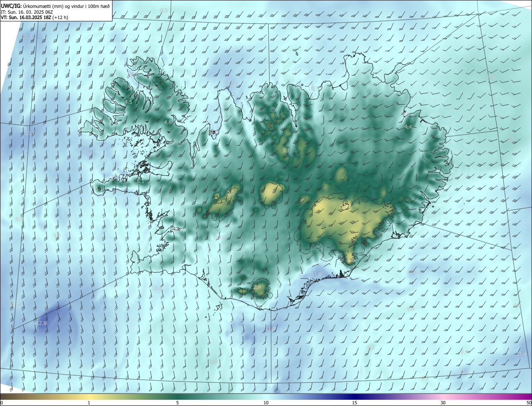Click the map value label '2.9'

coord(257,287)
